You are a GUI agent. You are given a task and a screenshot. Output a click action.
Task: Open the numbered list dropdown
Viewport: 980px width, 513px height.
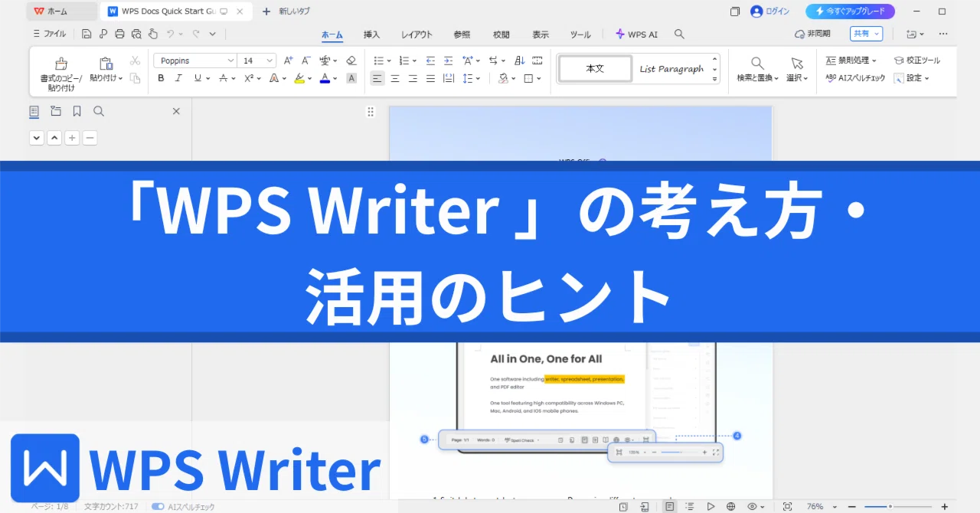(x=414, y=60)
